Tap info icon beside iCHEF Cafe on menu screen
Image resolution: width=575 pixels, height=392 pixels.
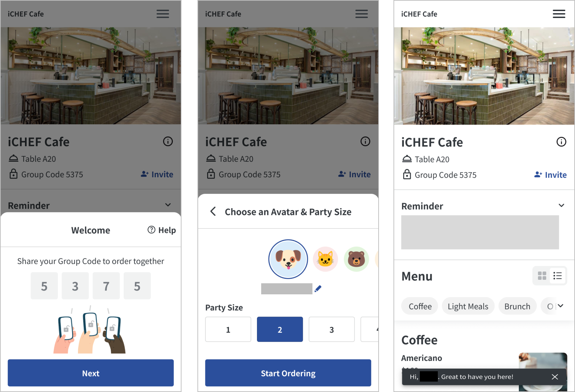click(x=561, y=142)
